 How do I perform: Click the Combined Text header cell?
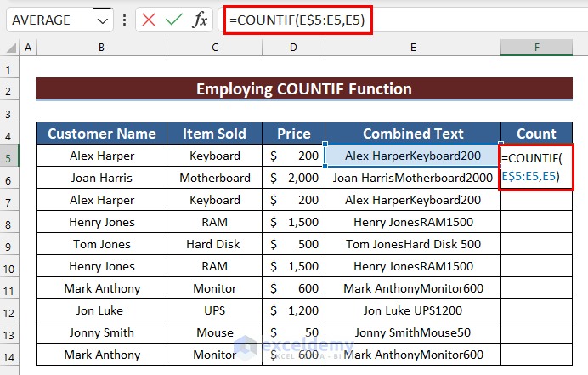(x=413, y=134)
